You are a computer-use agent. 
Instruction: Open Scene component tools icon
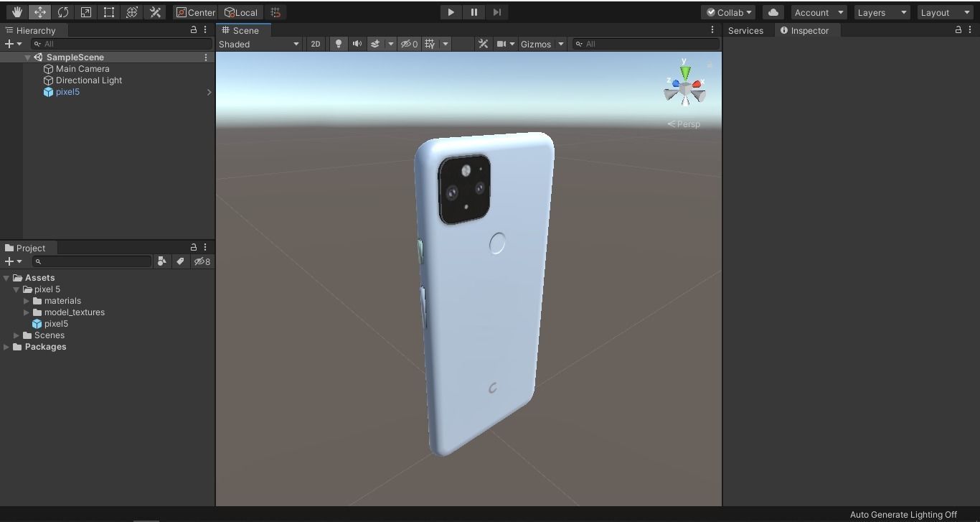483,44
